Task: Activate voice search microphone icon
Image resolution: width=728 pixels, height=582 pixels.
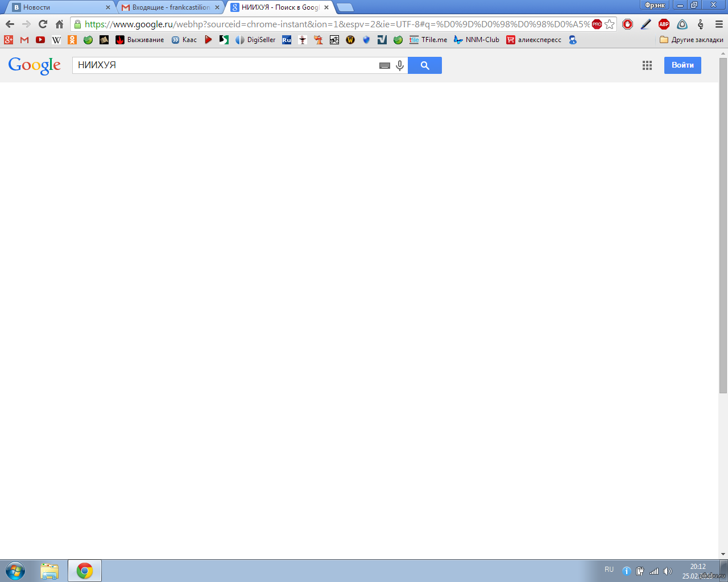Action: (400, 65)
